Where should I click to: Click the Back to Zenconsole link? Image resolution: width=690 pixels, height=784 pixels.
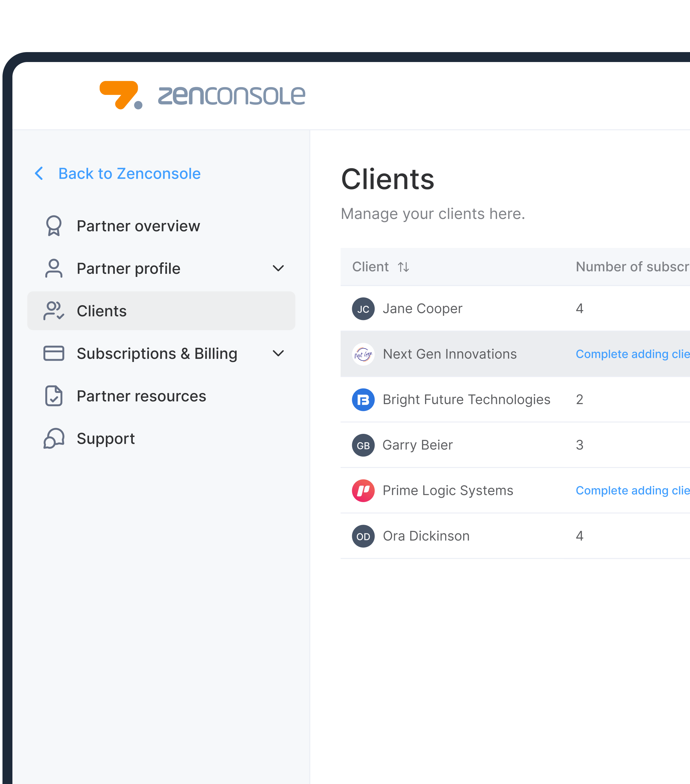[x=129, y=173]
